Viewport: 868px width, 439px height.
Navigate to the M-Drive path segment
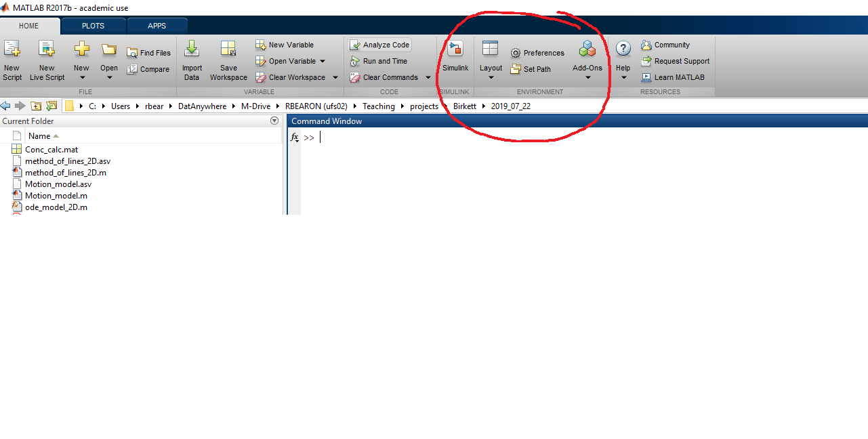256,106
